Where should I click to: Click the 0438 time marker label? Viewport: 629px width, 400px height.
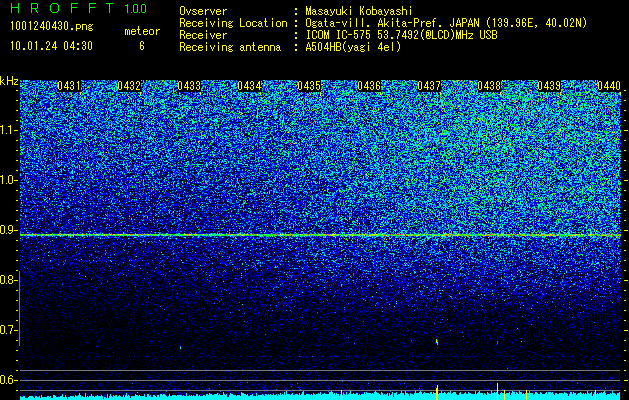(x=489, y=86)
